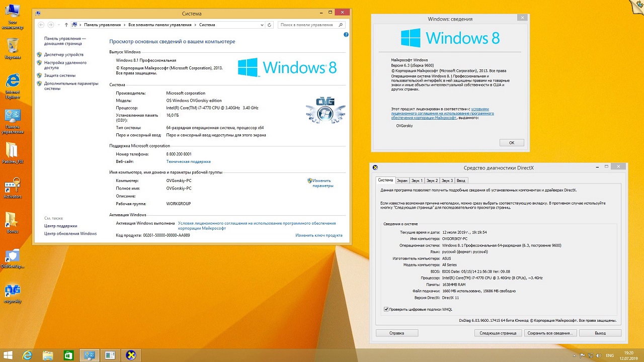
Task: Click the control panel search field
Action: pyautogui.click(x=308, y=25)
